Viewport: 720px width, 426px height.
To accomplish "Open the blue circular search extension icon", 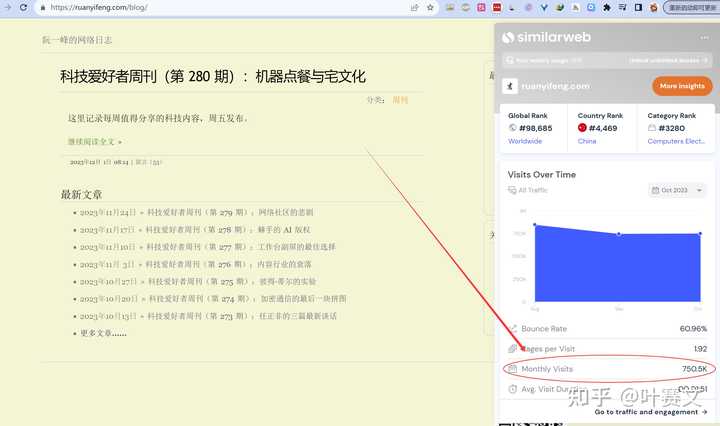I will pos(591,7).
